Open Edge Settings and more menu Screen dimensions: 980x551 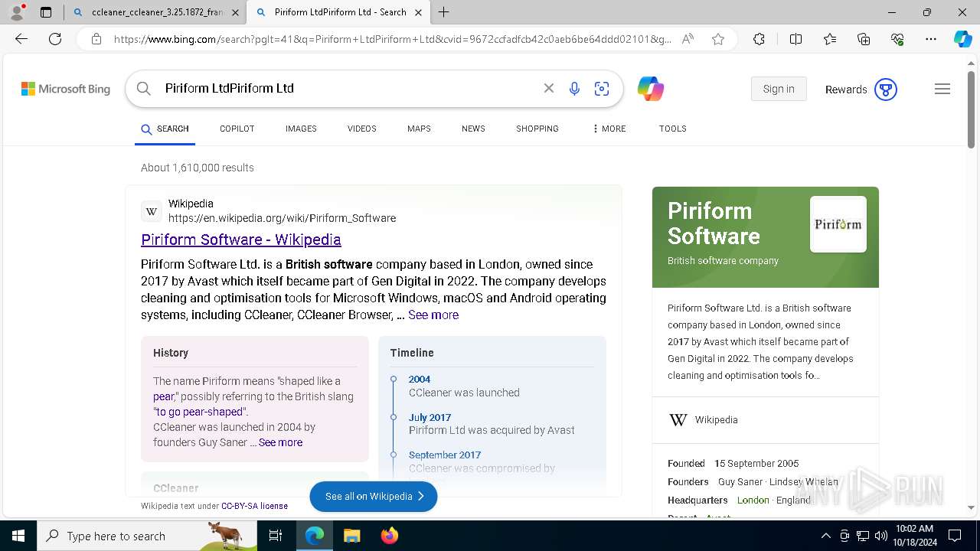931,39
